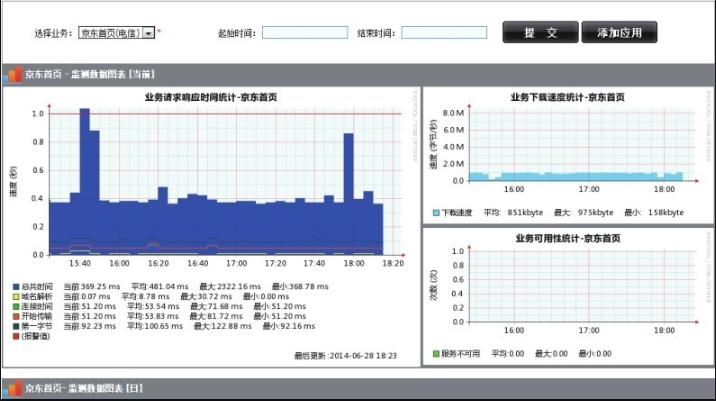Click the 最小:368.78 ms value
Image resolution: width=716 pixels, height=401 pixels.
click(x=300, y=287)
